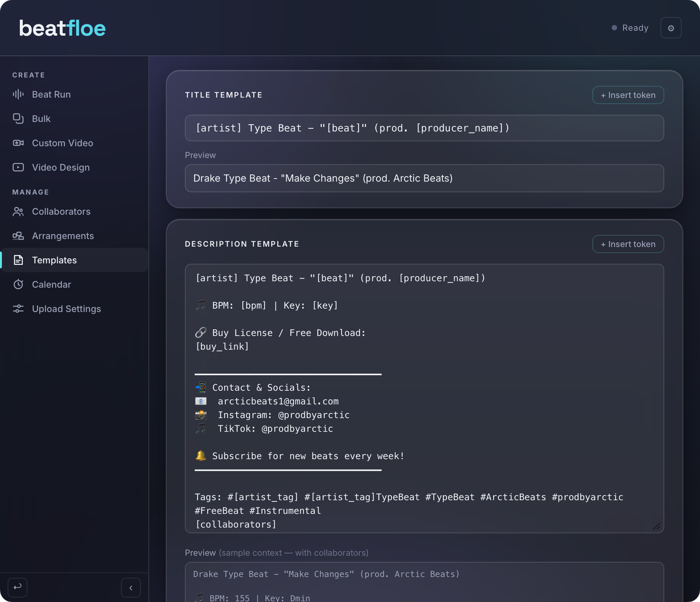Click the TITLE TEMPLATE heading
Image resolution: width=700 pixels, height=602 pixels.
[x=224, y=95]
